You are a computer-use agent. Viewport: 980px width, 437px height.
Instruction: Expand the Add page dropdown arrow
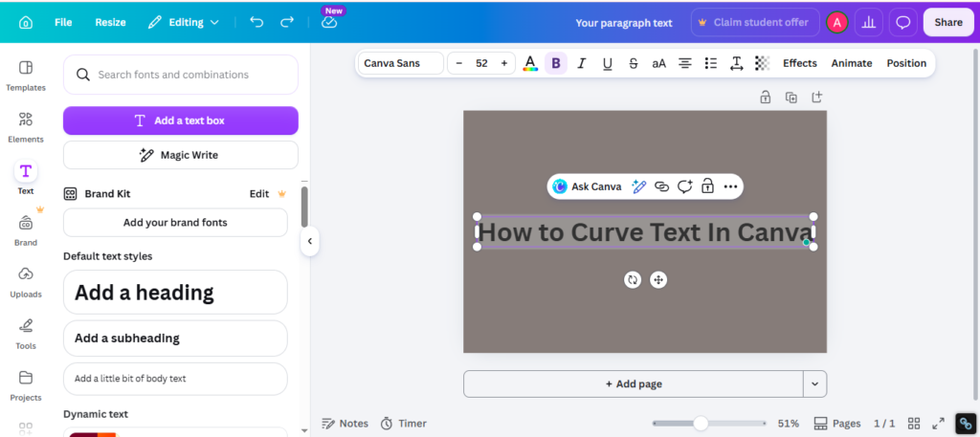815,384
